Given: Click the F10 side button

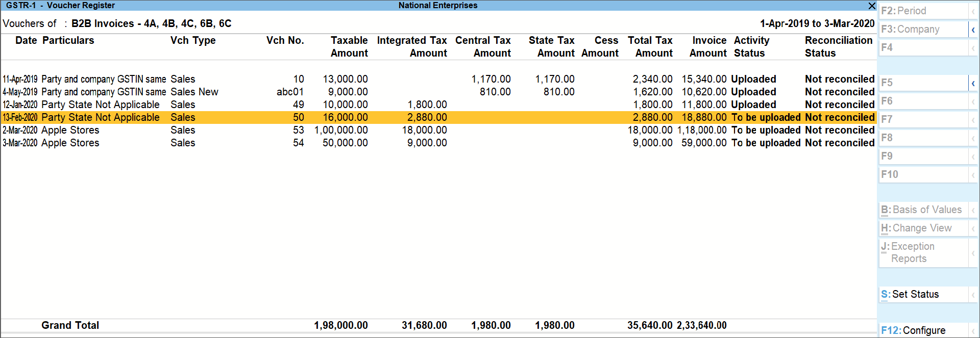Looking at the screenshot, I should [923, 174].
